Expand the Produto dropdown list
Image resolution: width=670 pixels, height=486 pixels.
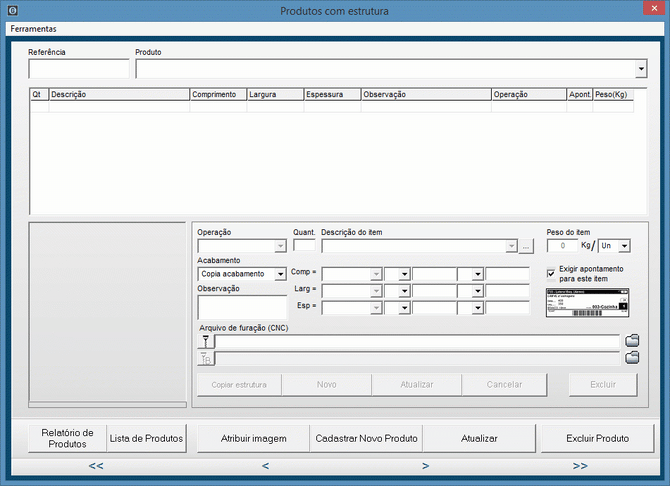click(x=641, y=69)
